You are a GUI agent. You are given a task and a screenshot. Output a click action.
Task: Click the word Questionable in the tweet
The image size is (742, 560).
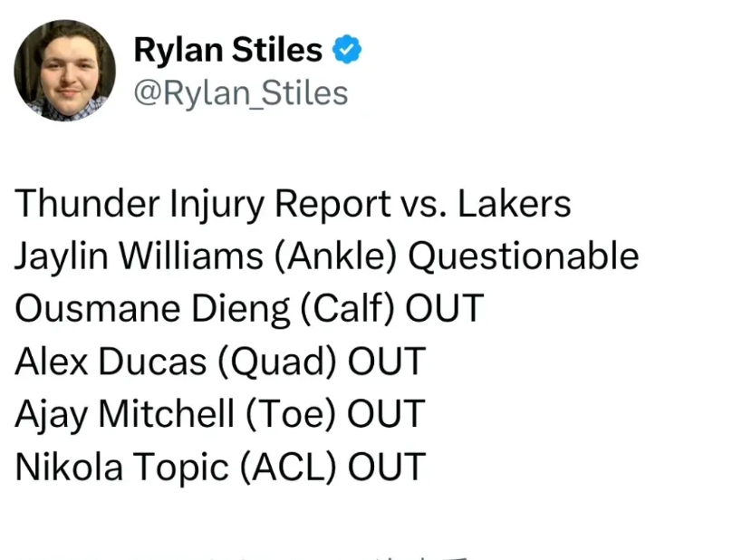[524, 256]
